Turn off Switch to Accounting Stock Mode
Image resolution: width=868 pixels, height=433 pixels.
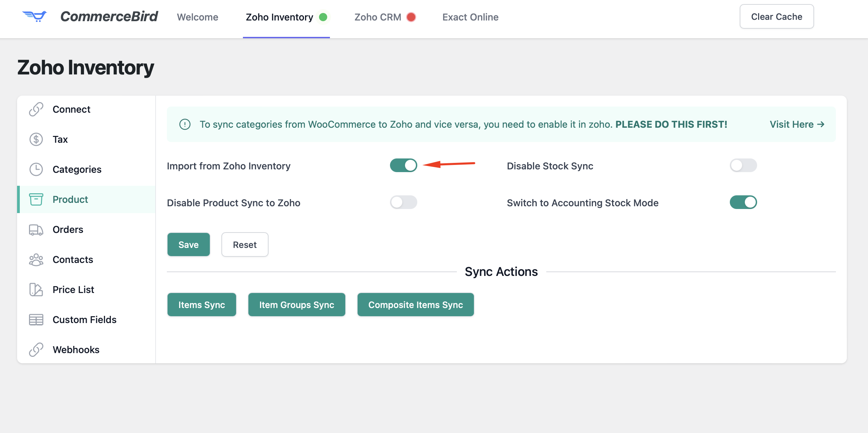point(743,202)
